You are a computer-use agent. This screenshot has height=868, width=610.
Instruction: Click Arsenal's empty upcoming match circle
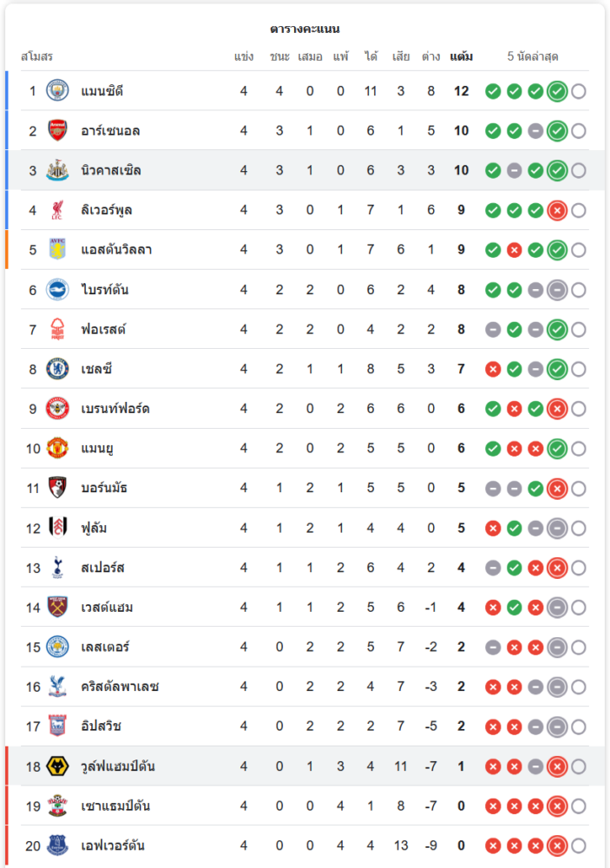(579, 131)
